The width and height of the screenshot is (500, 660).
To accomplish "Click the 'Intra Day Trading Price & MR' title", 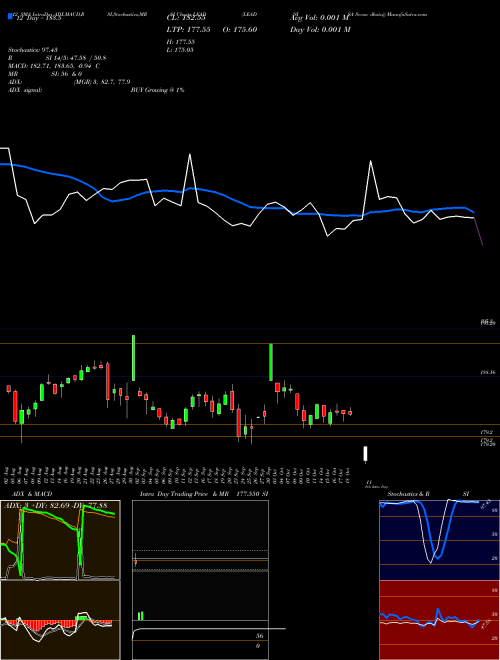I will [x=184, y=494].
